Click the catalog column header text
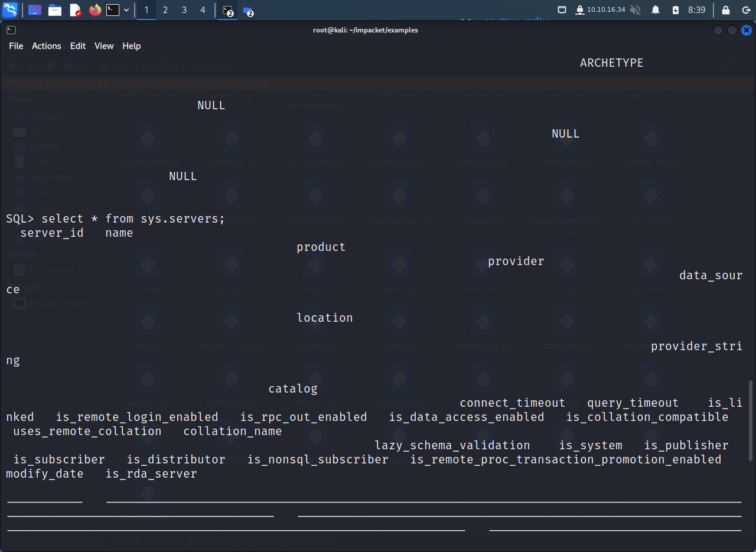The image size is (756, 552). (x=293, y=389)
